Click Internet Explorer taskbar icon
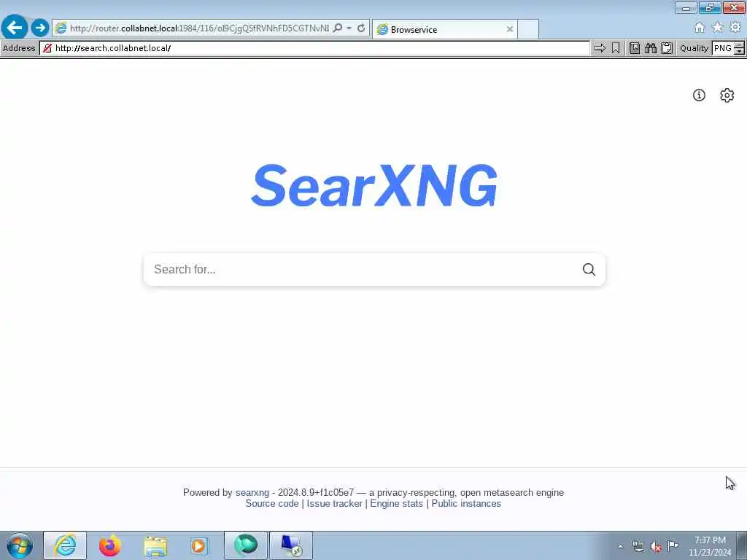The width and height of the screenshot is (747, 560). [65, 545]
